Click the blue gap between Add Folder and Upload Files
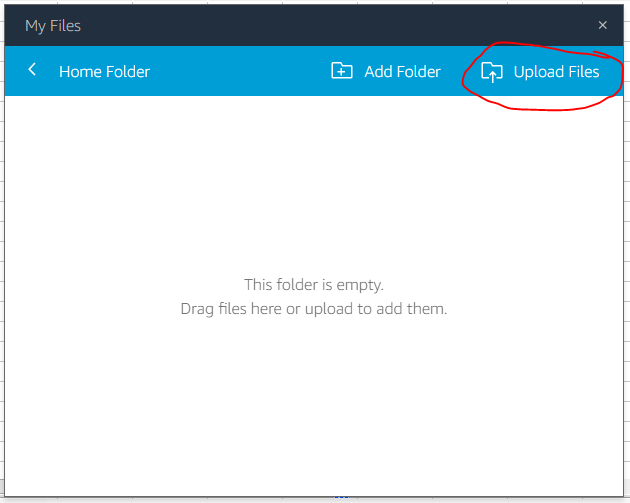 pyautogui.click(x=455, y=72)
